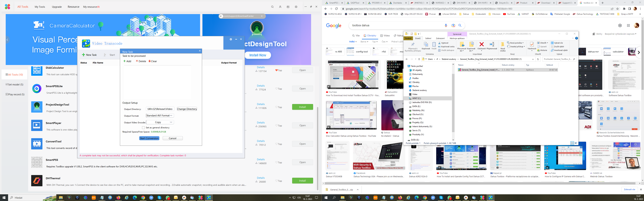Click the Clear trash icon in New Task
644x201 pixels.
(x=149, y=61)
